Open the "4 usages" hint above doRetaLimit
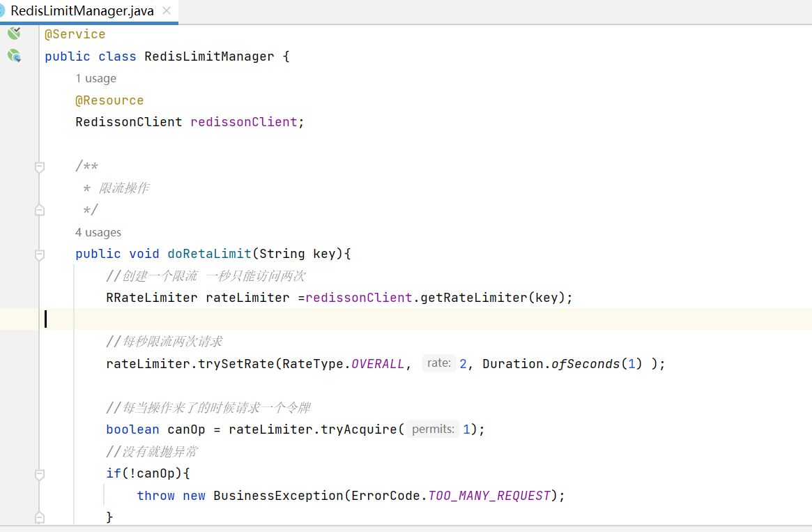Image resolution: width=812 pixels, height=532 pixels. point(98,232)
